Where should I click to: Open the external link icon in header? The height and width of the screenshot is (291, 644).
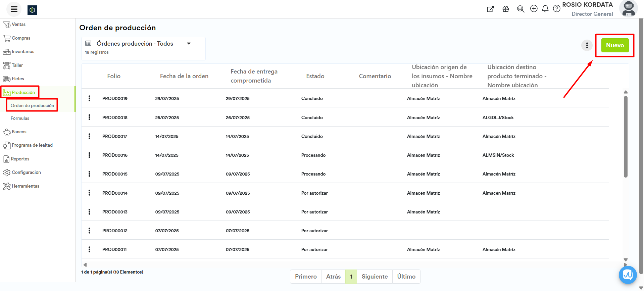point(490,9)
